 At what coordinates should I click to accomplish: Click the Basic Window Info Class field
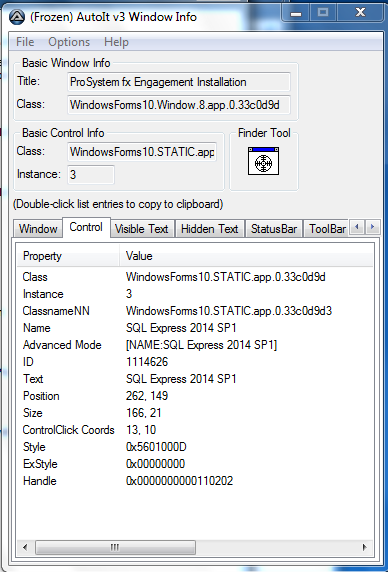tap(179, 105)
